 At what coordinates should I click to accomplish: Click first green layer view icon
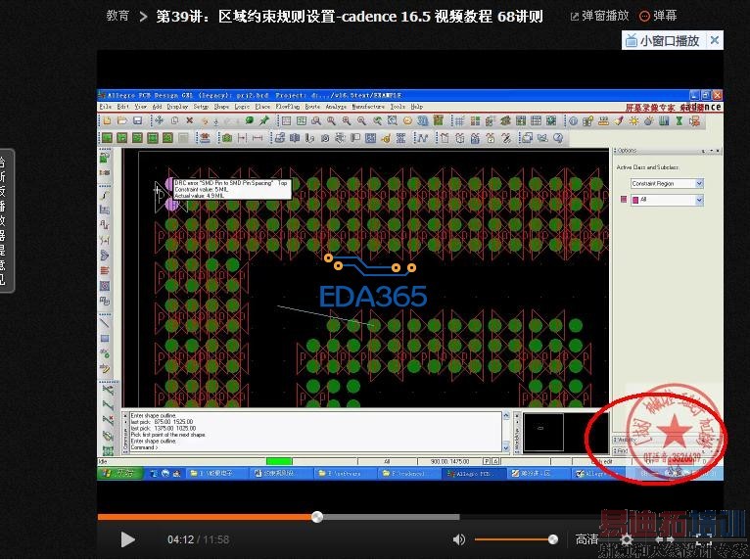[107, 138]
